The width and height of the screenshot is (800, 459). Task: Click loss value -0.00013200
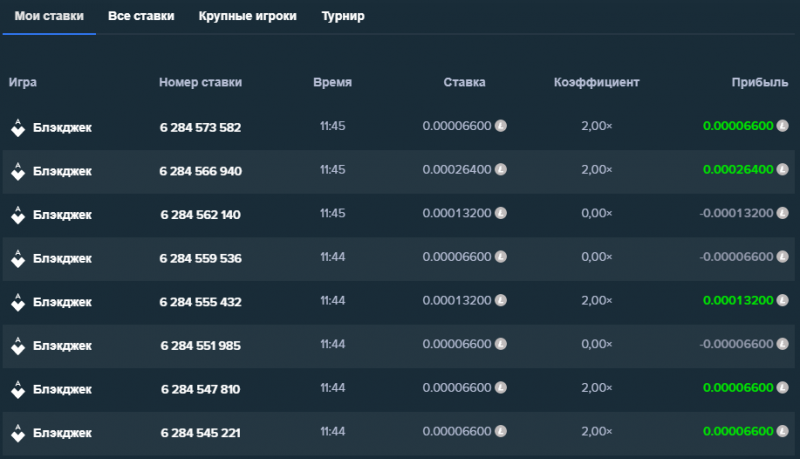(736, 213)
